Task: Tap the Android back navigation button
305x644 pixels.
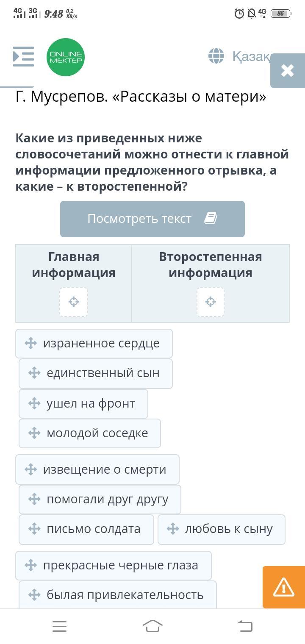Action: coord(245,626)
